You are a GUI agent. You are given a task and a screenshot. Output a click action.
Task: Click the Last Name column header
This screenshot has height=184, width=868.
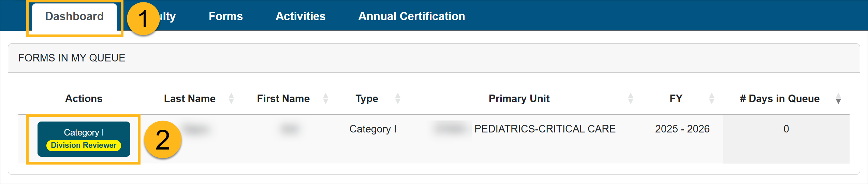[x=190, y=99]
